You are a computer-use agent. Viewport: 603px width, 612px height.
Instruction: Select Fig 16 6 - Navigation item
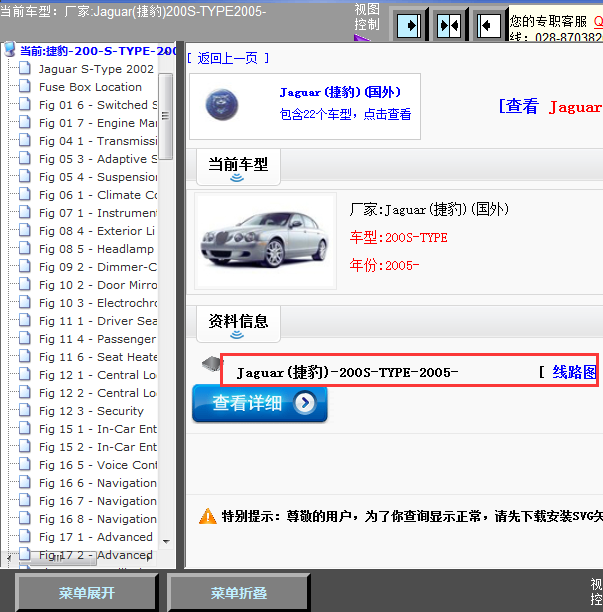98,483
